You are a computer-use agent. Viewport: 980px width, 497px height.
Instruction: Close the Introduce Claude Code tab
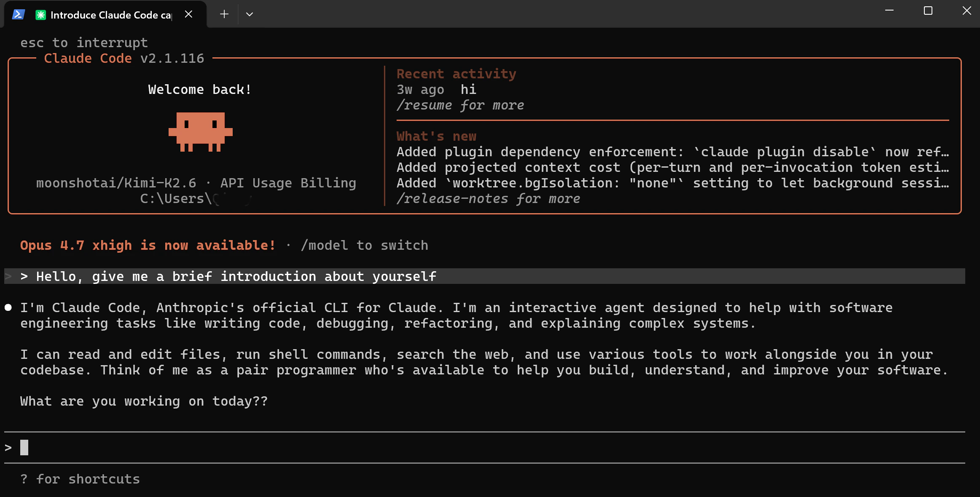click(x=188, y=14)
